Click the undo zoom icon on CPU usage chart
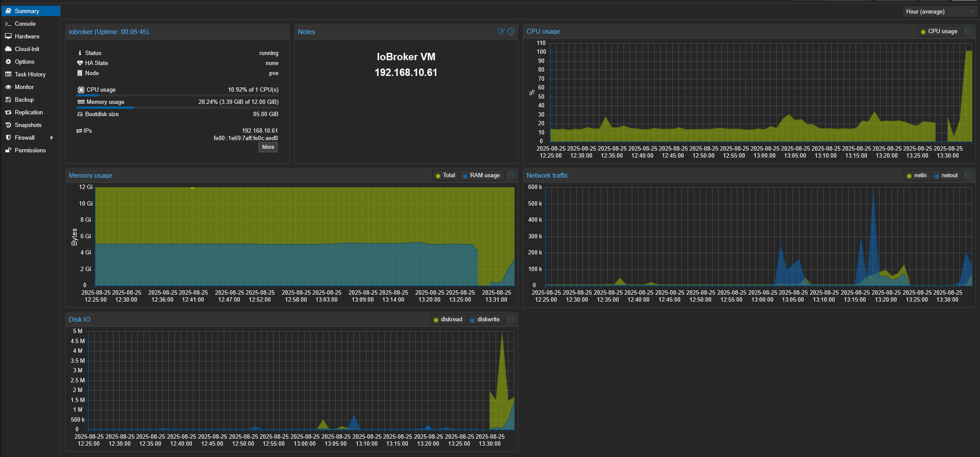Screen dimensions: 980x457 pyautogui.click(x=969, y=31)
